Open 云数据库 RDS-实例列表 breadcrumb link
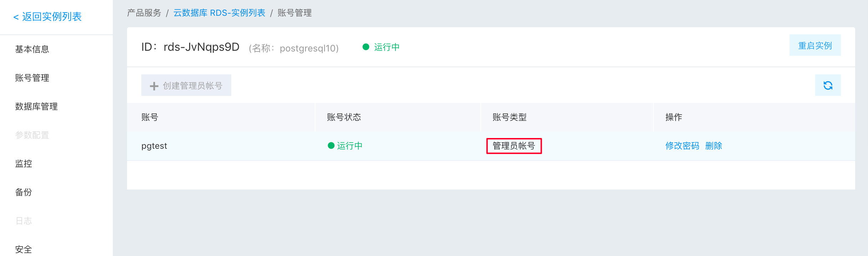 coord(219,13)
